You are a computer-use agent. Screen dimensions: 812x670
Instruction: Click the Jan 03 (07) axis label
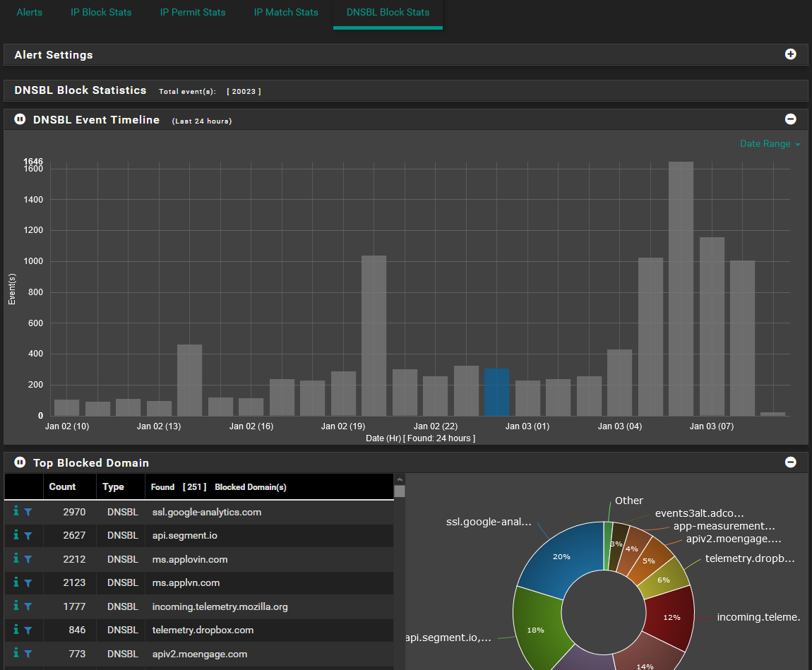(x=712, y=426)
